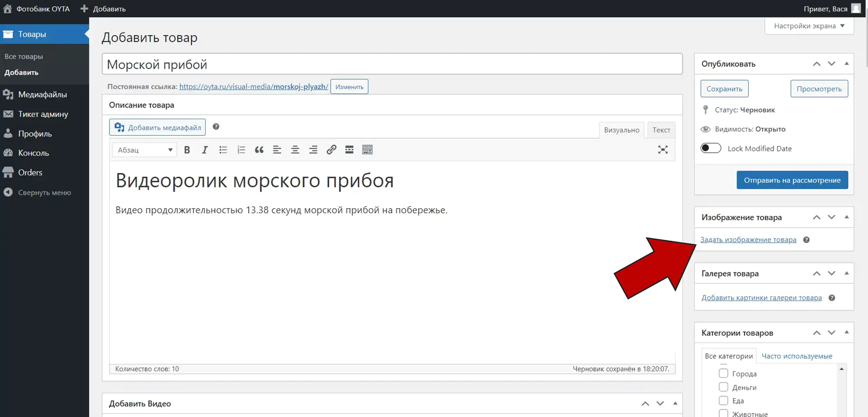Image resolution: width=868 pixels, height=417 pixels.
Task: Insert a numbered list
Action: (241, 150)
